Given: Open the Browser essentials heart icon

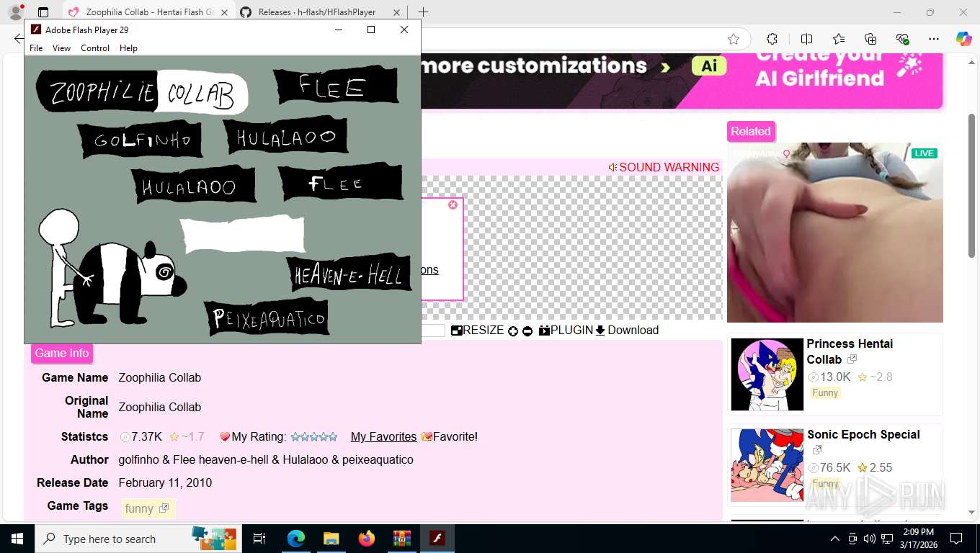Looking at the screenshot, I should [902, 39].
